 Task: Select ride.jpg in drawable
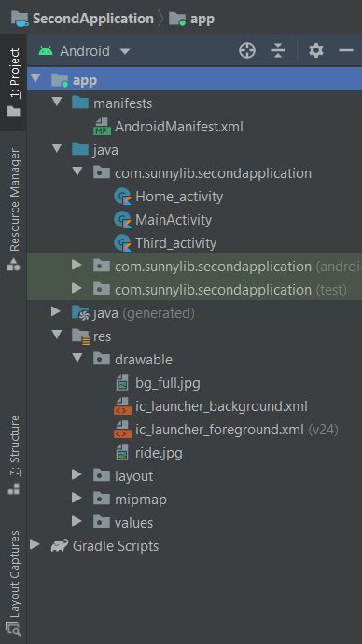pos(160,454)
